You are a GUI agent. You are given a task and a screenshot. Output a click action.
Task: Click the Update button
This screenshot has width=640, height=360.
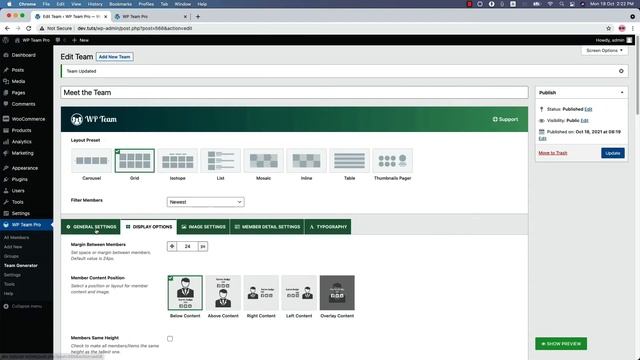click(x=613, y=153)
